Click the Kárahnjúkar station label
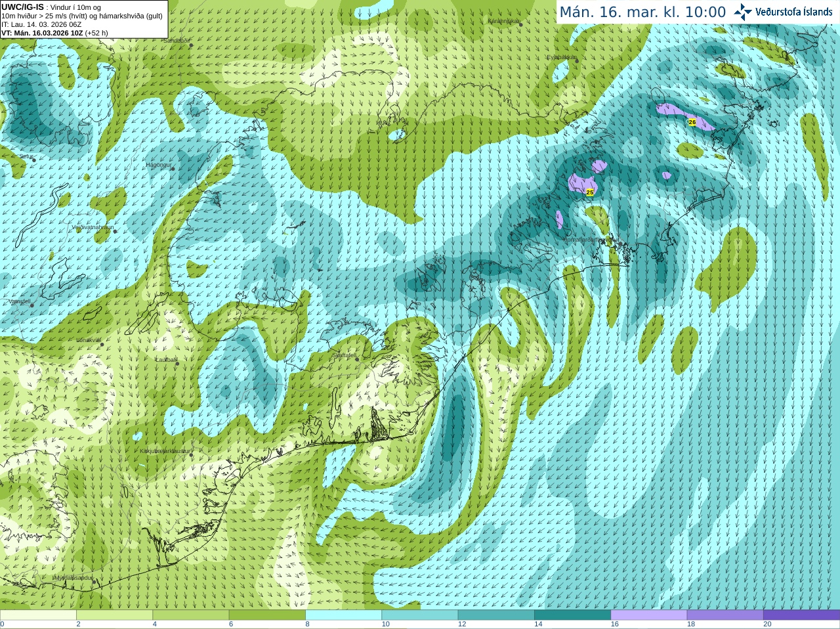840x629 pixels. [x=503, y=21]
